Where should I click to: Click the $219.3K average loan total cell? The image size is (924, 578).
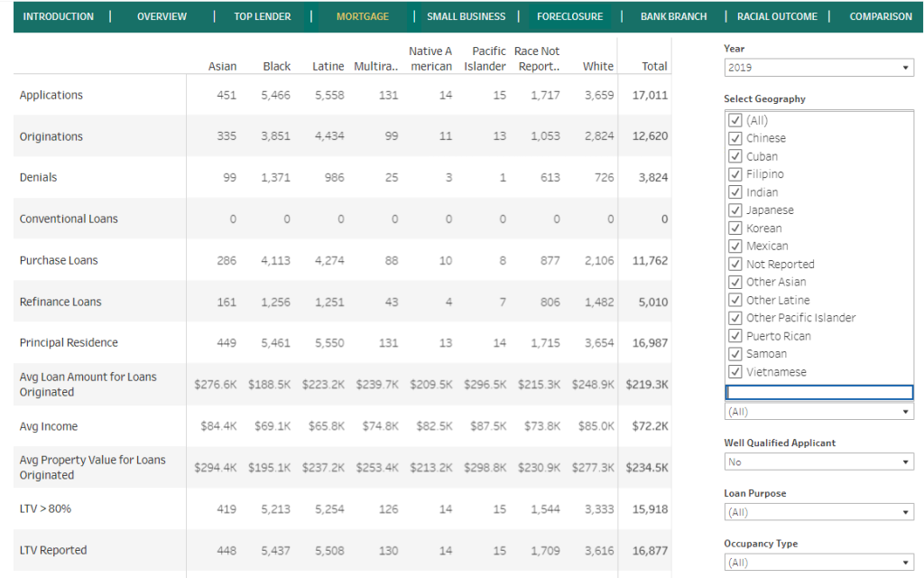[647, 384]
